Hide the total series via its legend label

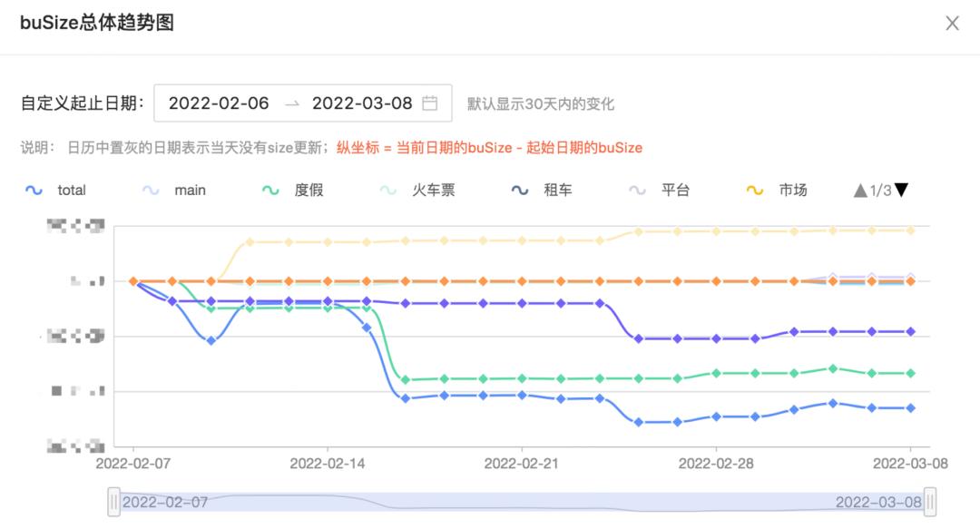coord(71,191)
